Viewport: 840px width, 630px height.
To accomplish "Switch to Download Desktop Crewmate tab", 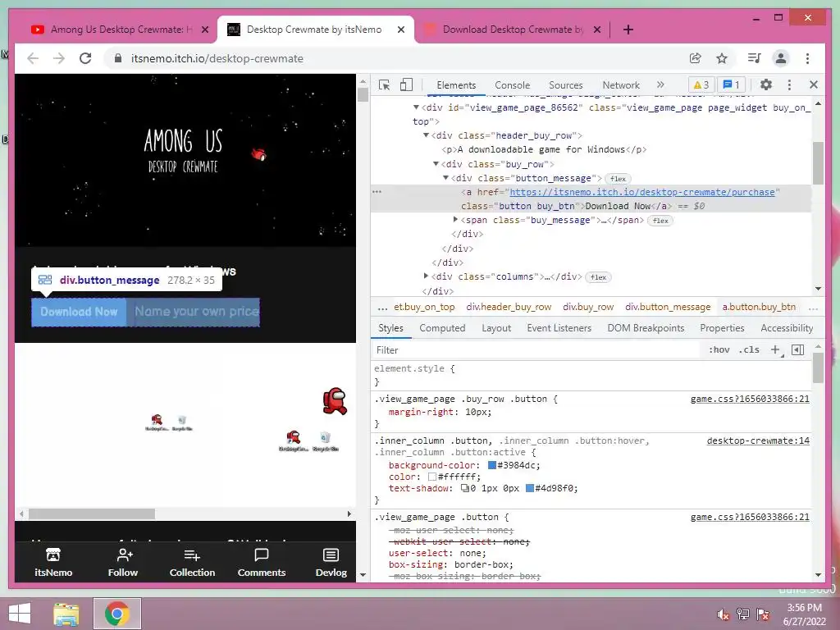I will 513,30.
